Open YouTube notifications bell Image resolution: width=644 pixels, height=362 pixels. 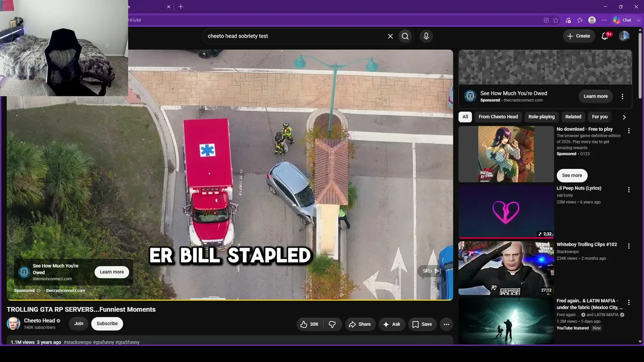pos(606,36)
